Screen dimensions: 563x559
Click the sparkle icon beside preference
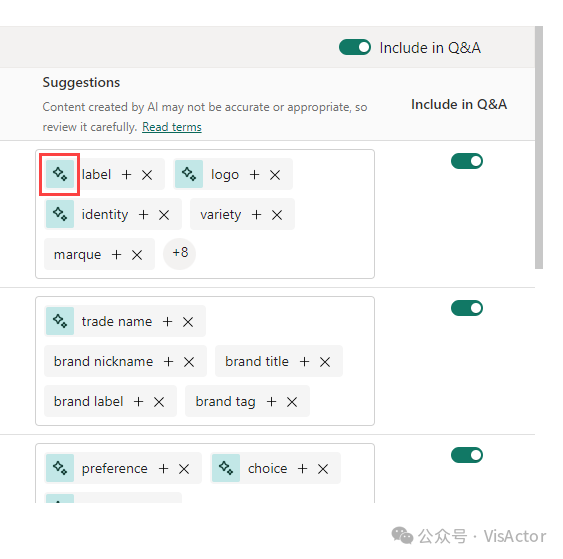point(60,468)
